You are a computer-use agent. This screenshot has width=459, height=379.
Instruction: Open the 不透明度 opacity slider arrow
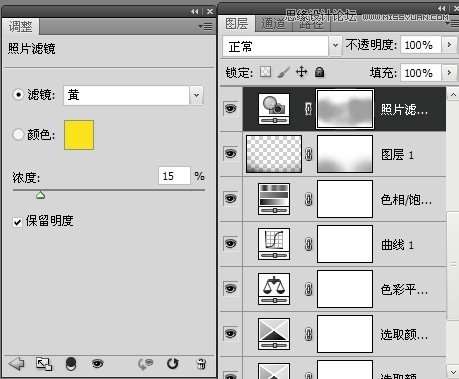point(449,45)
